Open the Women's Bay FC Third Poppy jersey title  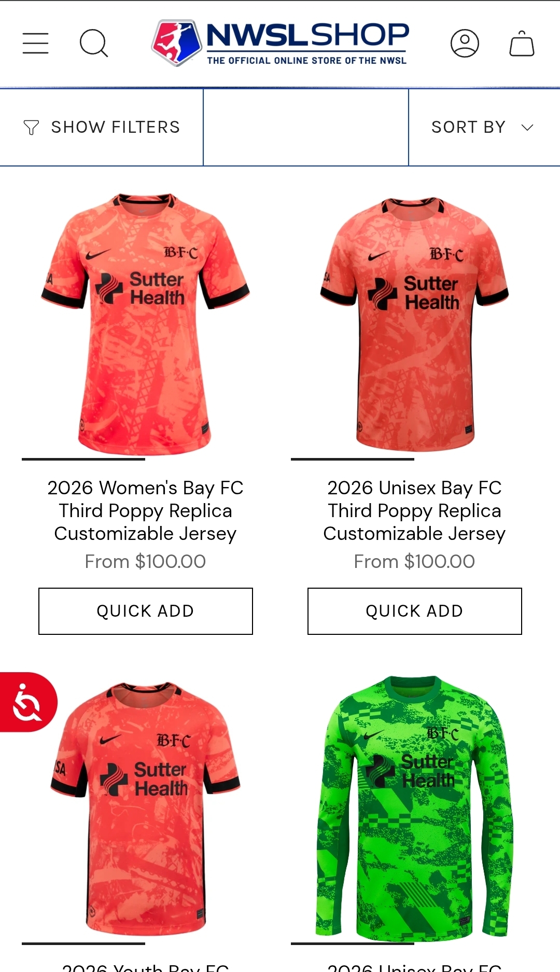pos(146,510)
